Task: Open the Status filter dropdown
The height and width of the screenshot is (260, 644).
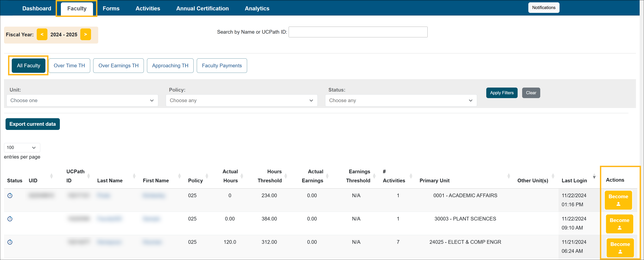Action: point(401,100)
